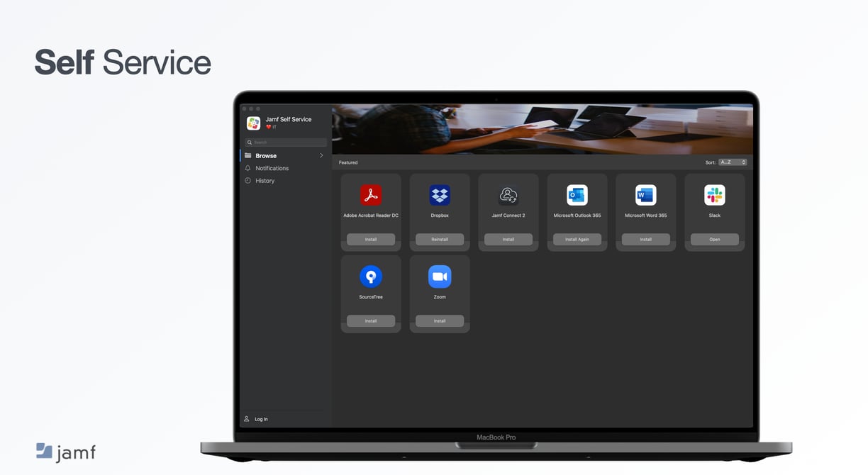Click the "Jamf Self Service" sidebar title
This screenshot has height=475, width=868.
[x=289, y=119]
